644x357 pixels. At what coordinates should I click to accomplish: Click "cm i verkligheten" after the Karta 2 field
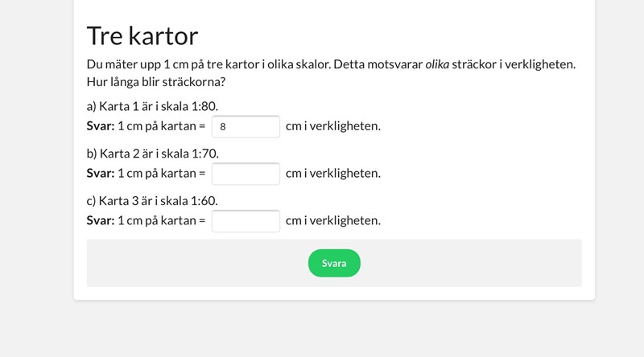[x=332, y=173]
